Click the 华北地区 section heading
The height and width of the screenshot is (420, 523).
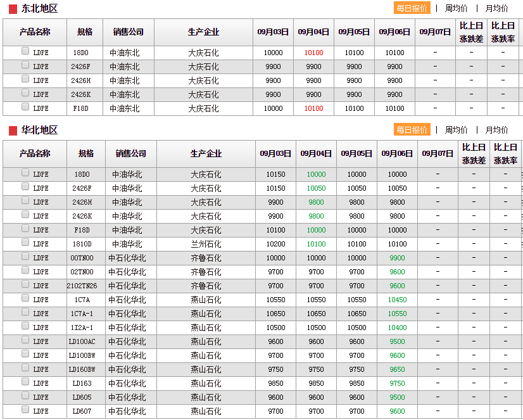click(39, 130)
